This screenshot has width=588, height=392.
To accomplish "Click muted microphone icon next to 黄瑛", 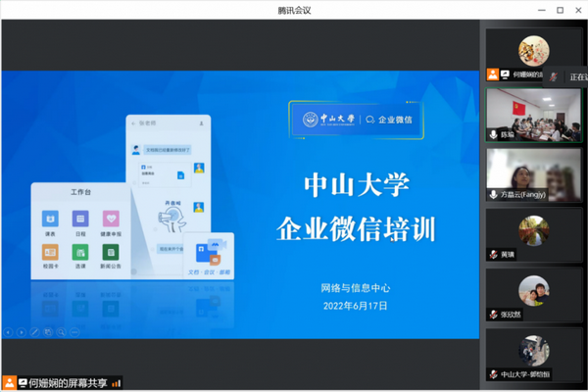I will click(493, 254).
